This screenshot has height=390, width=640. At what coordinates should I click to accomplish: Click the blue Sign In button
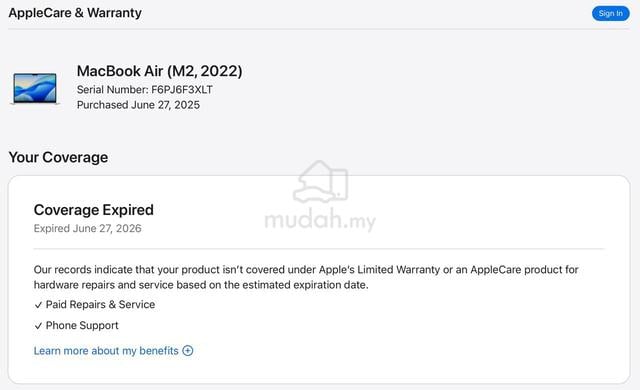(x=610, y=13)
